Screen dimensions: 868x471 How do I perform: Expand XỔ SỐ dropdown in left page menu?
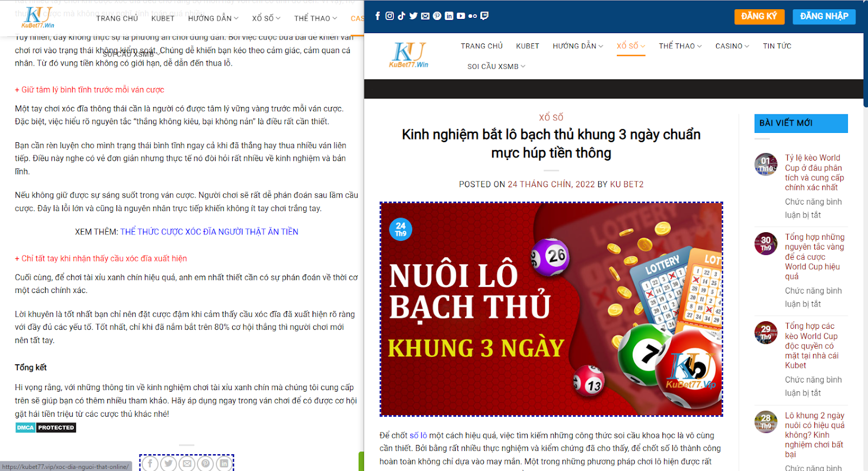tap(266, 18)
